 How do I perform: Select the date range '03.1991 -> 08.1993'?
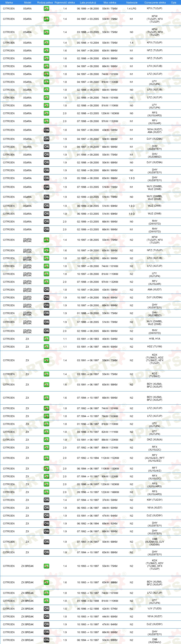(88, 339)
